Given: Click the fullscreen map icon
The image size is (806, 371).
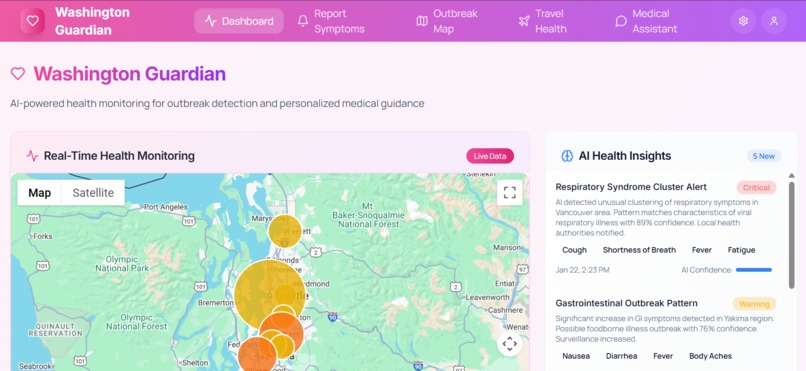Looking at the screenshot, I should (509, 193).
